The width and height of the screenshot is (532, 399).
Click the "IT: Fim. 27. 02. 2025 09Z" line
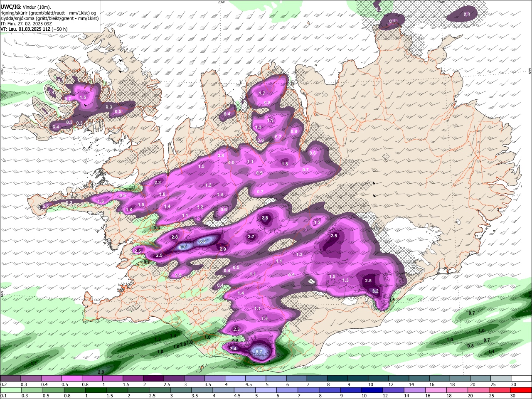pyautogui.click(x=26, y=24)
